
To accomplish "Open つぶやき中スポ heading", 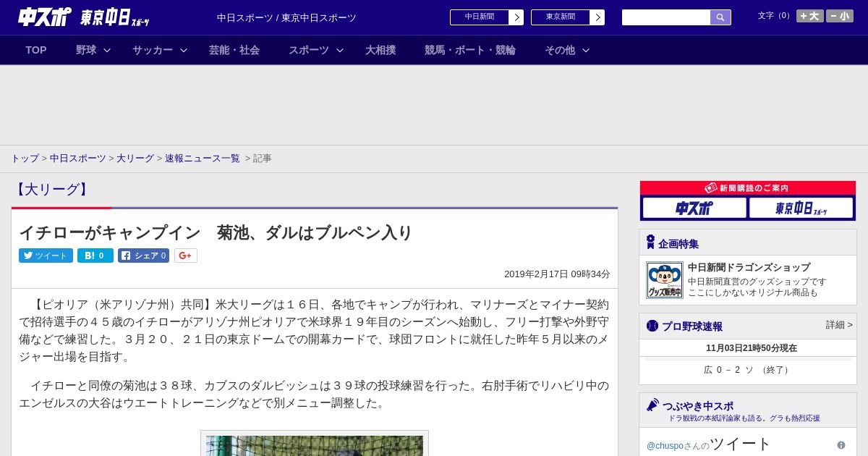I will [x=698, y=406].
